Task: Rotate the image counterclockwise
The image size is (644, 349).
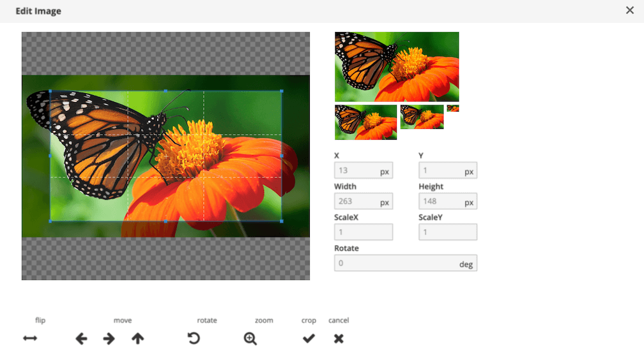Action: pos(194,338)
